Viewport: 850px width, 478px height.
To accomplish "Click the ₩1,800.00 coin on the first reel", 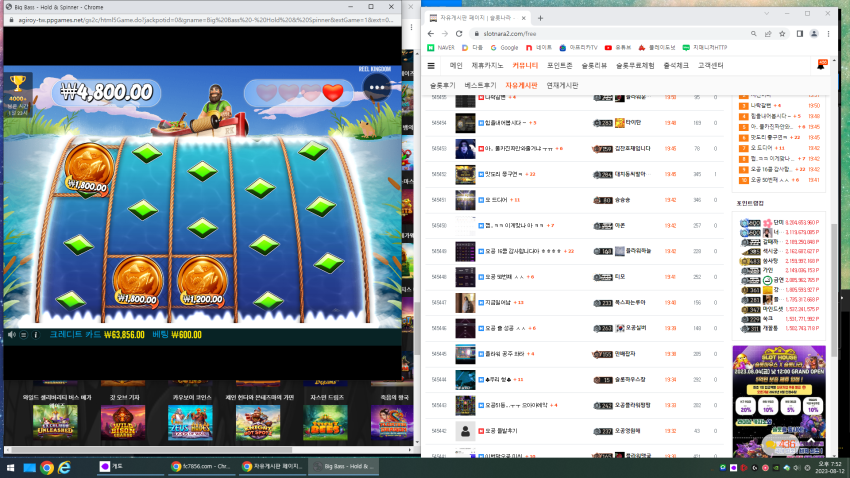I will pos(89,169).
